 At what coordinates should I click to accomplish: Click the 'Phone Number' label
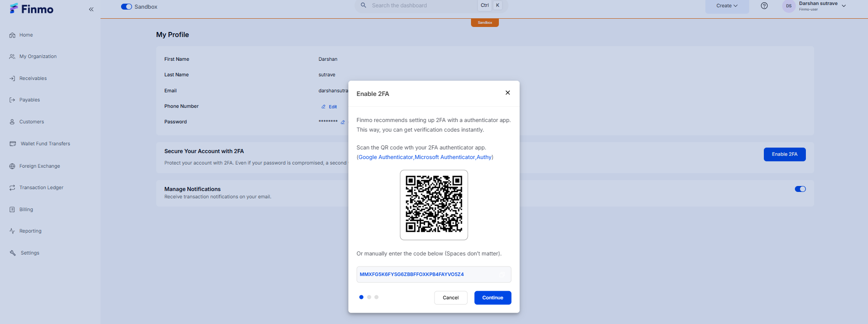(181, 106)
